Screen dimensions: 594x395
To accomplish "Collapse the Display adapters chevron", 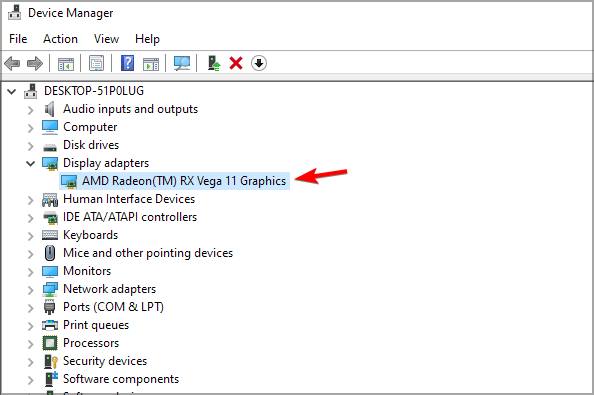I will pyautogui.click(x=30, y=164).
